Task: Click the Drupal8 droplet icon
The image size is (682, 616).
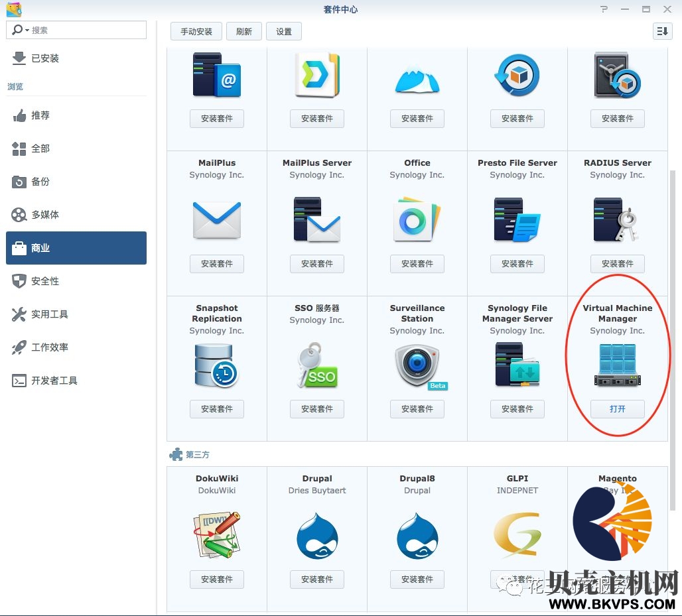Action: [417, 536]
